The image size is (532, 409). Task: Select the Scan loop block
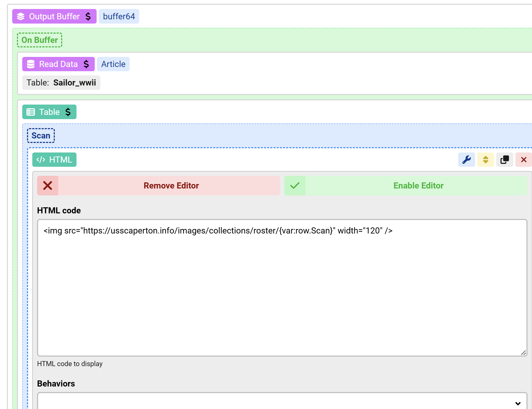tap(40, 135)
